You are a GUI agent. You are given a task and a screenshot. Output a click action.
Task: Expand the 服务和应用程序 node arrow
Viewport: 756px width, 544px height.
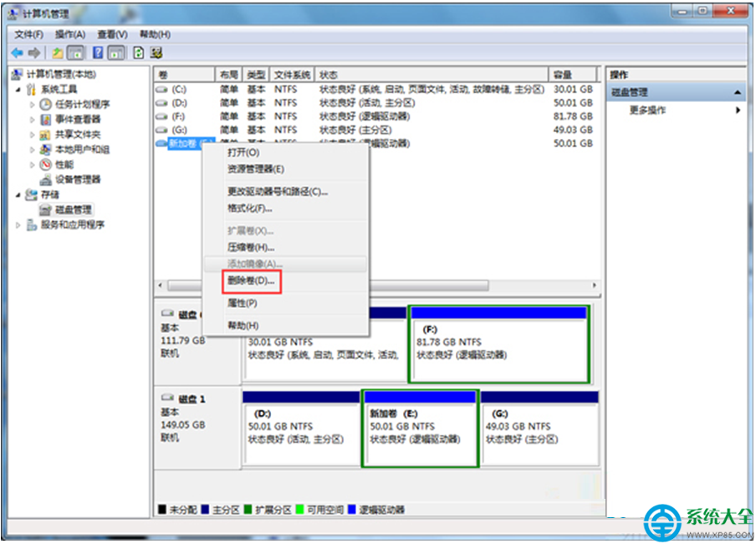tap(18, 225)
